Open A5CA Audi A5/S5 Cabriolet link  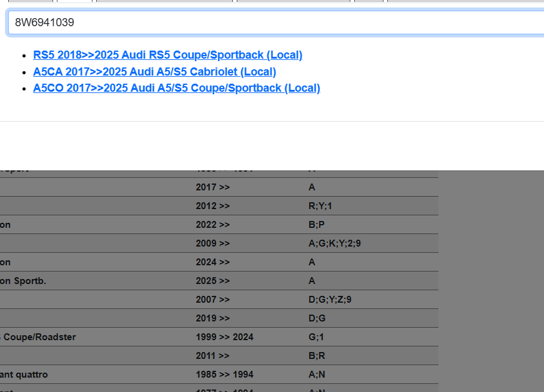tap(154, 72)
